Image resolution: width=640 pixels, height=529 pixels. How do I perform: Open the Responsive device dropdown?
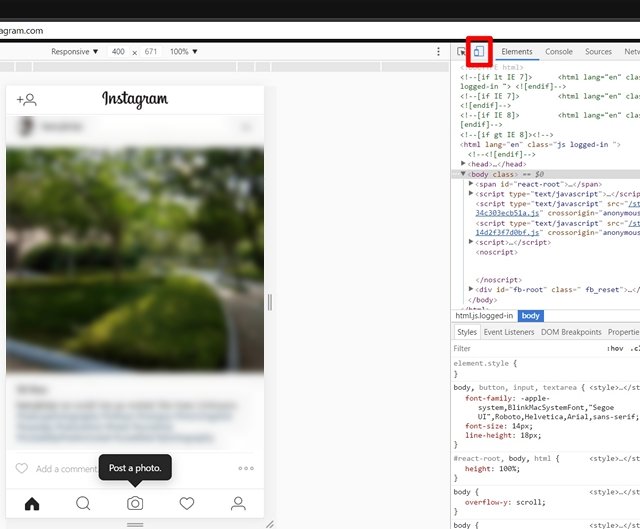click(x=75, y=51)
